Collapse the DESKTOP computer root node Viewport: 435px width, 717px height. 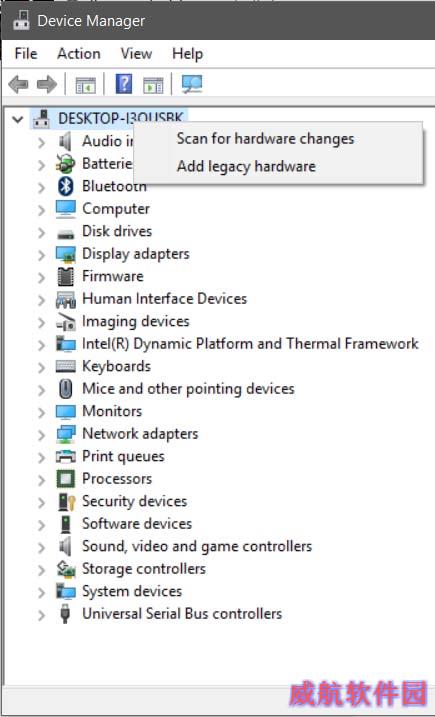pos(18,120)
